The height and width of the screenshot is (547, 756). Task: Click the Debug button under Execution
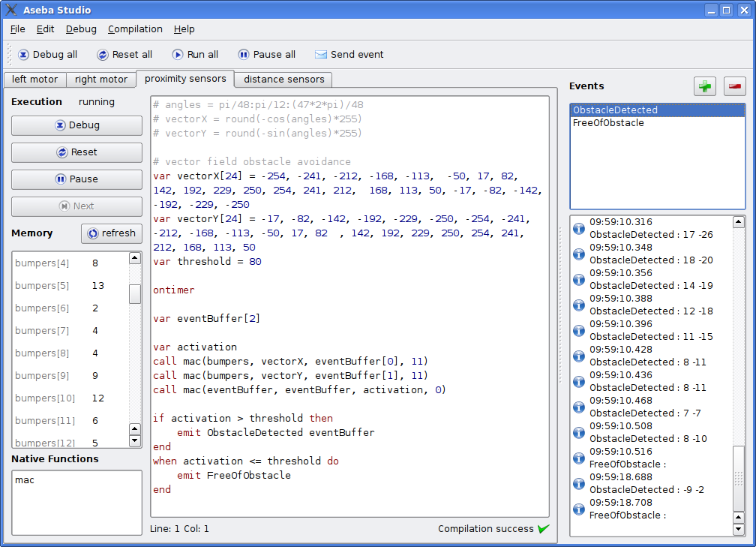tap(76, 125)
